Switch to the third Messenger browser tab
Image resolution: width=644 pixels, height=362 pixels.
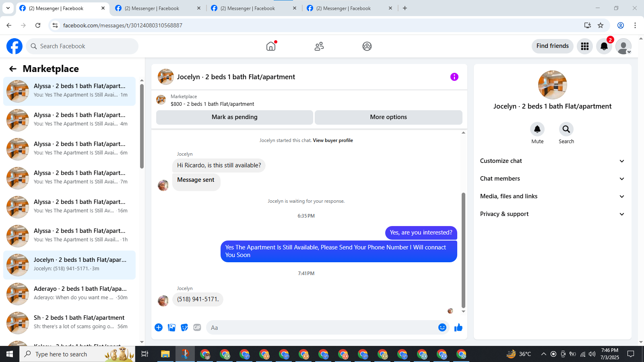coord(254,8)
